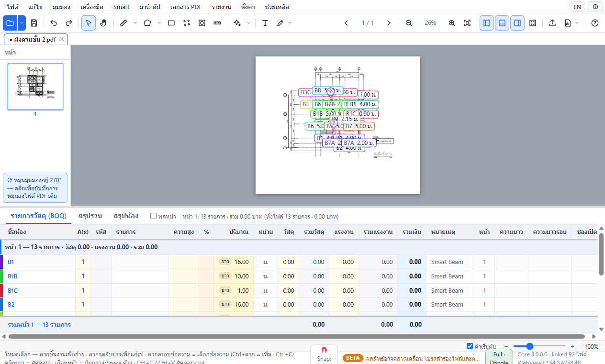Click the save file icon
The height and width of the screenshot is (364, 605).
(x=34, y=23)
